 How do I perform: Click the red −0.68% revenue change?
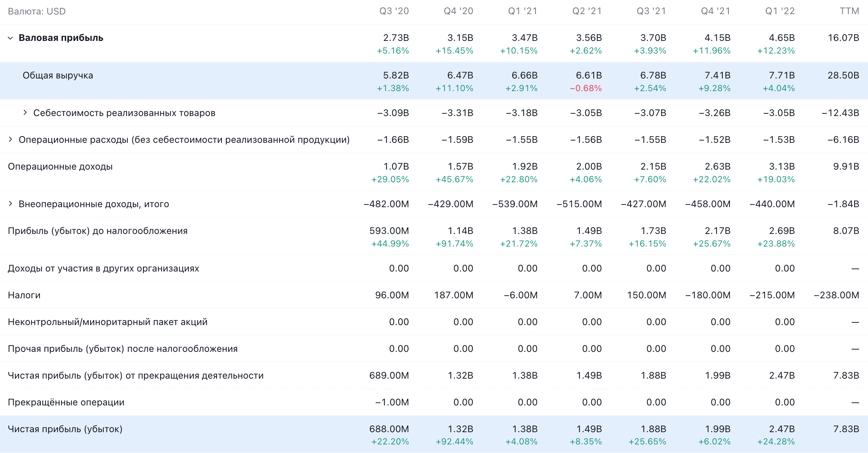[x=586, y=88]
